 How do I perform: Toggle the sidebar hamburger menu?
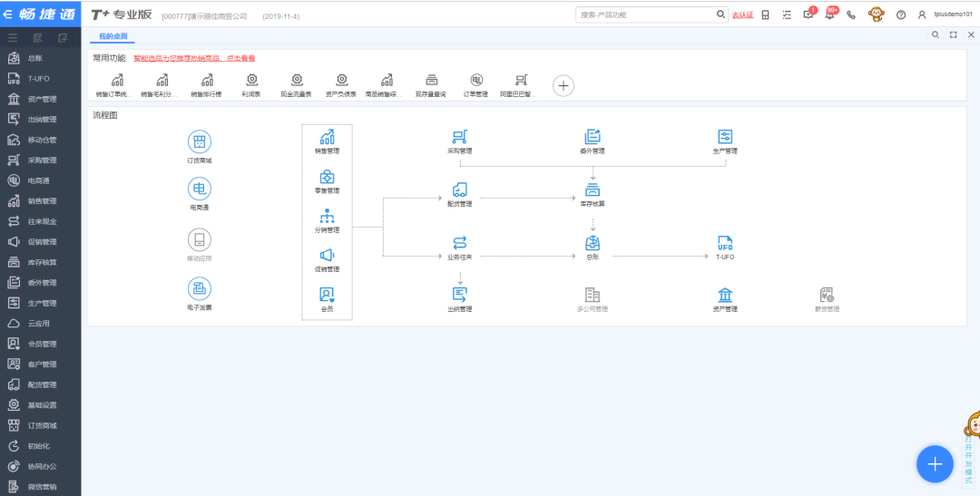[13, 38]
